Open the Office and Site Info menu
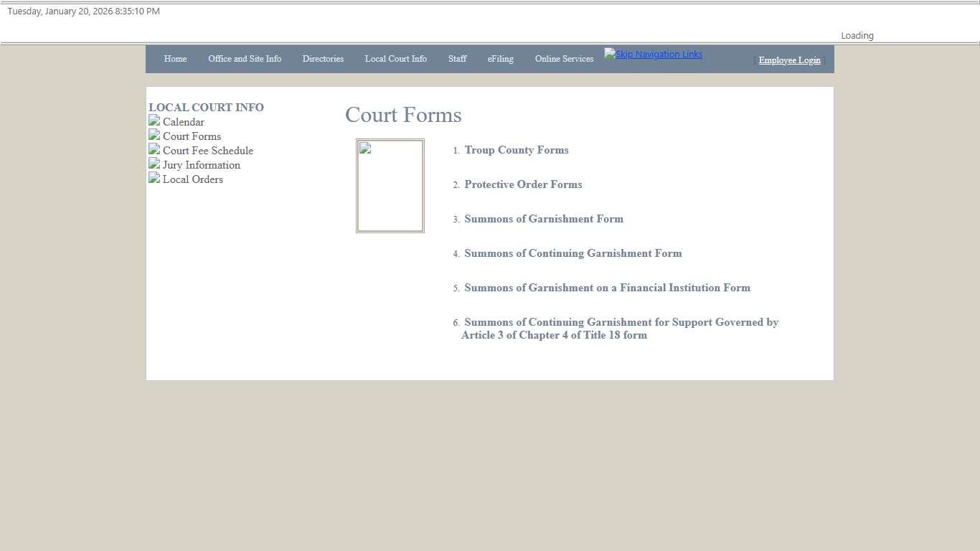Screen dimensions: 980x551 pos(245,59)
